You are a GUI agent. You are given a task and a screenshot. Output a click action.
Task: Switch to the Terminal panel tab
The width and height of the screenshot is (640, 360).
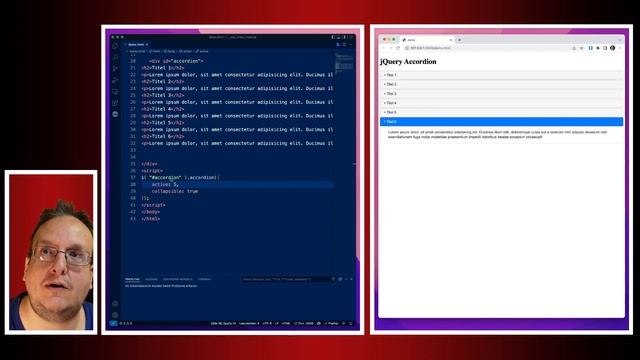click(204, 279)
